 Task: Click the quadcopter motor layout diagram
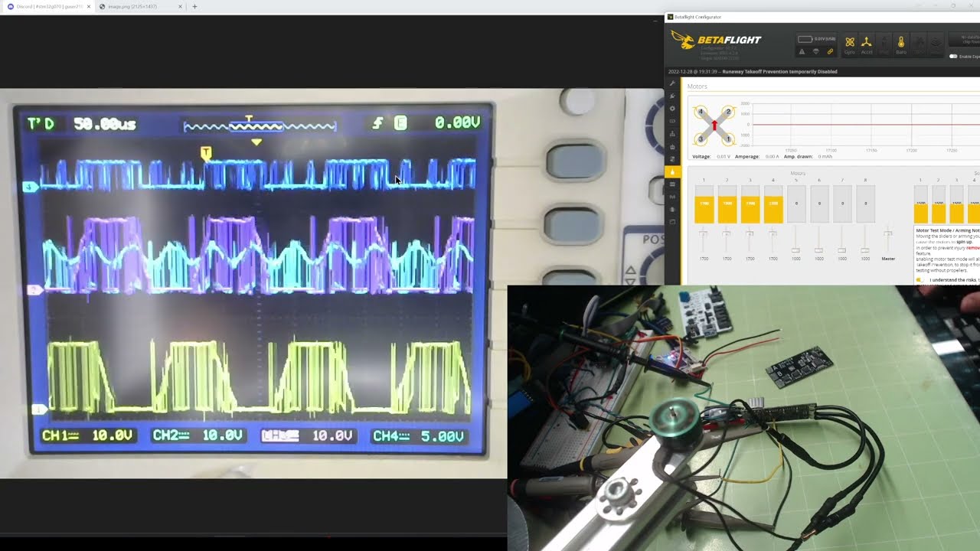pos(714,126)
